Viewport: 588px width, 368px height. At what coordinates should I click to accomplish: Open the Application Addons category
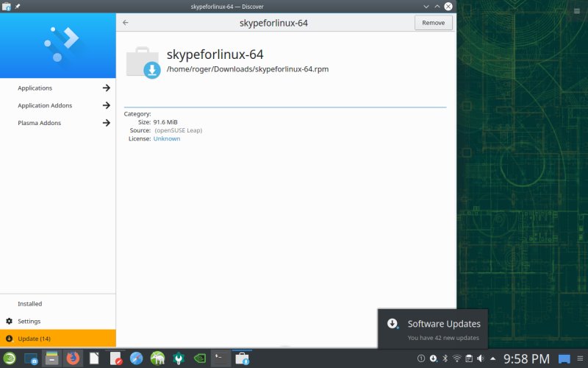click(x=45, y=105)
